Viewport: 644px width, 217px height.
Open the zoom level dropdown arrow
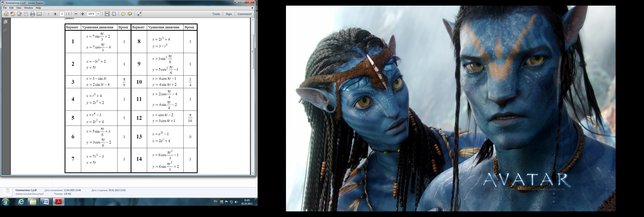[x=98, y=14]
